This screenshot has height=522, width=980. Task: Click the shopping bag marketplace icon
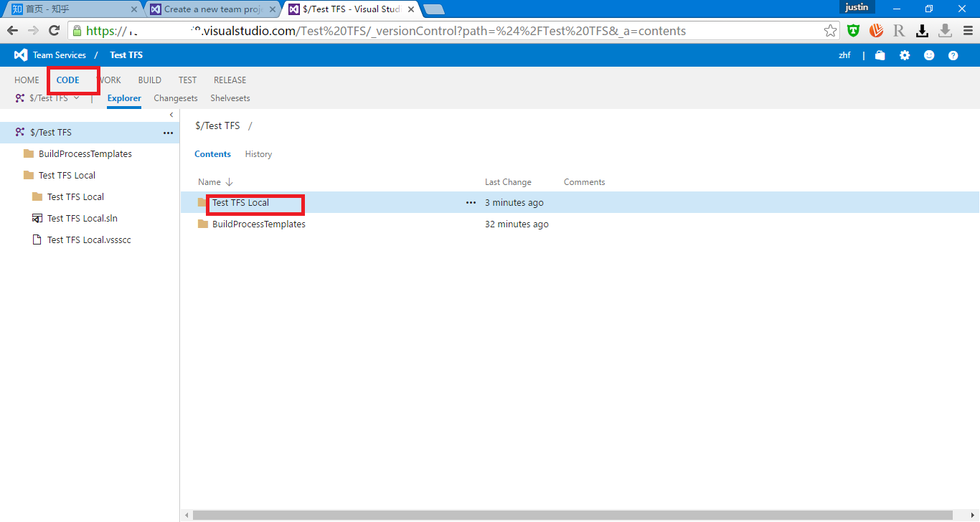click(x=880, y=54)
